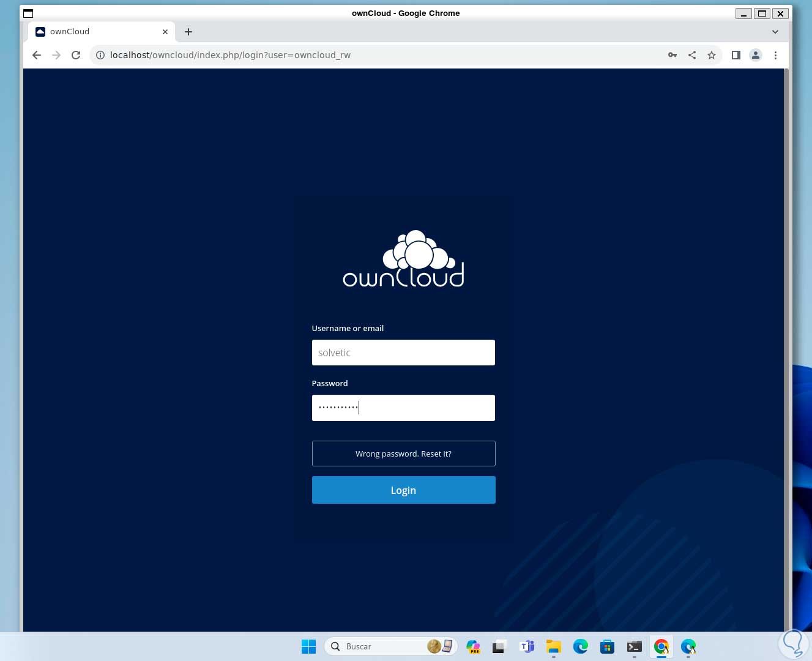Focus the Password field

tap(403, 408)
